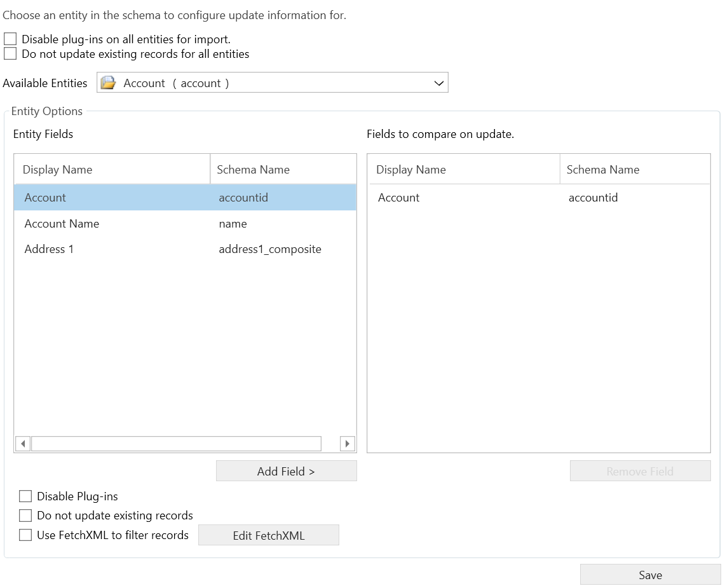The image size is (725, 588).
Task: Click the right arrow of horizontal scrollbar
Action: point(347,444)
